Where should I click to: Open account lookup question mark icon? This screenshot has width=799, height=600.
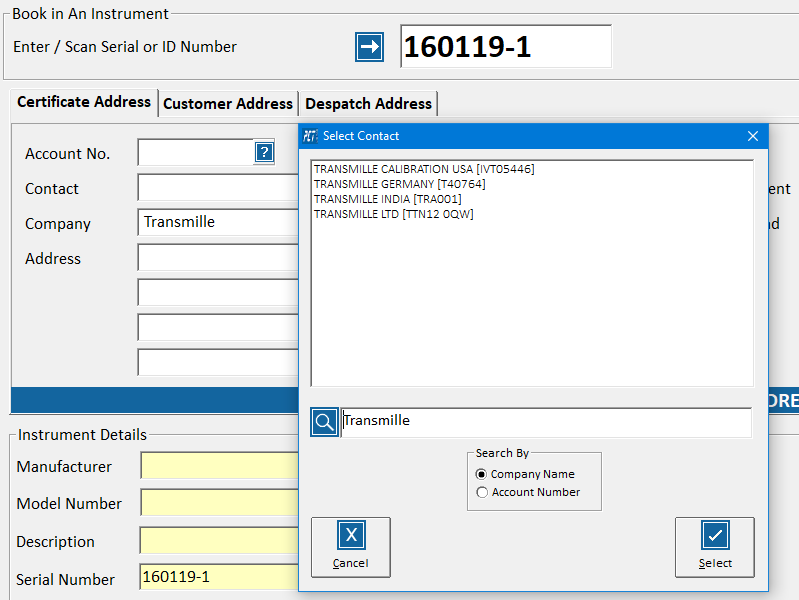(264, 152)
